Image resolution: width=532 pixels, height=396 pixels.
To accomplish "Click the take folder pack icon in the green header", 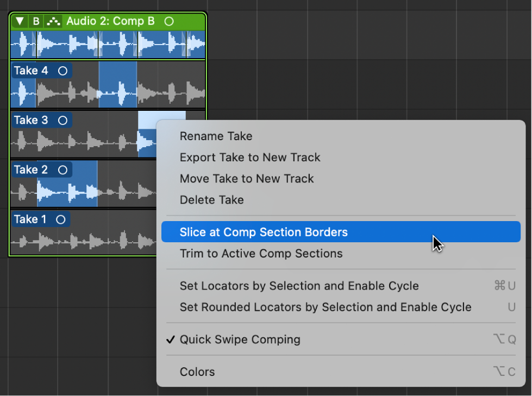I will (x=52, y=21).
